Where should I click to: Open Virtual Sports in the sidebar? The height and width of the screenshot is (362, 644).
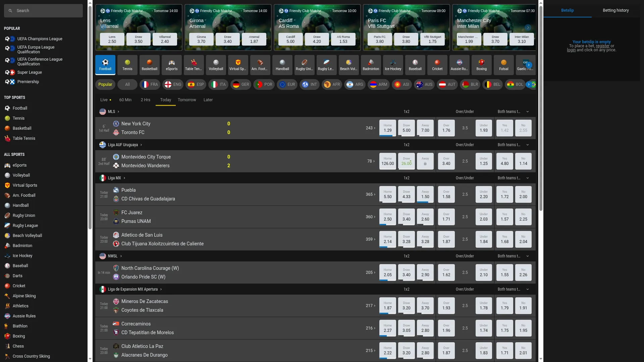25,185
